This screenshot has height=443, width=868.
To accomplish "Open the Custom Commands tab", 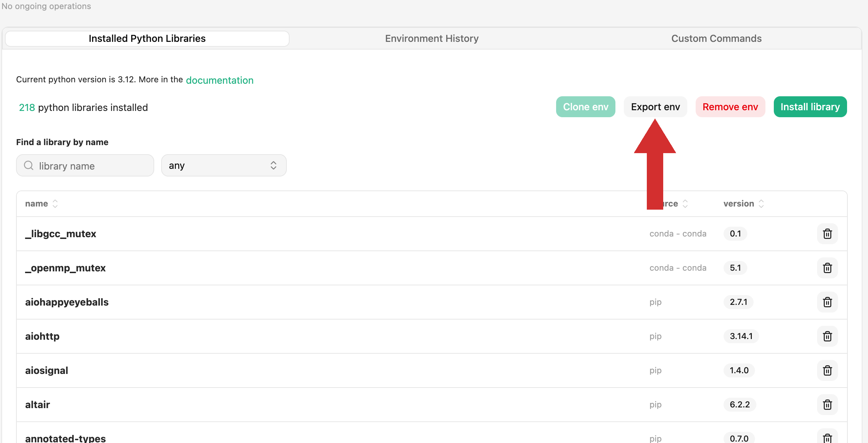I will [717, 38].
